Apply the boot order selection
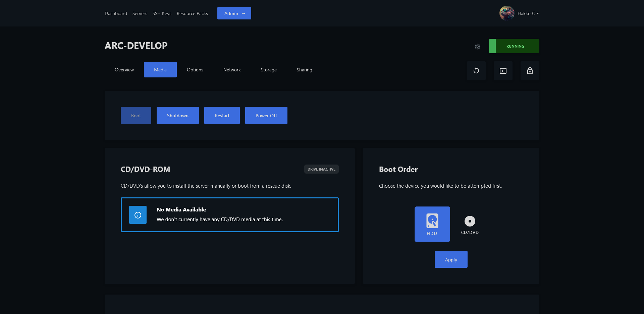Image resolution: width=644 pixels, height=314 pixels. tap(451, 260)
